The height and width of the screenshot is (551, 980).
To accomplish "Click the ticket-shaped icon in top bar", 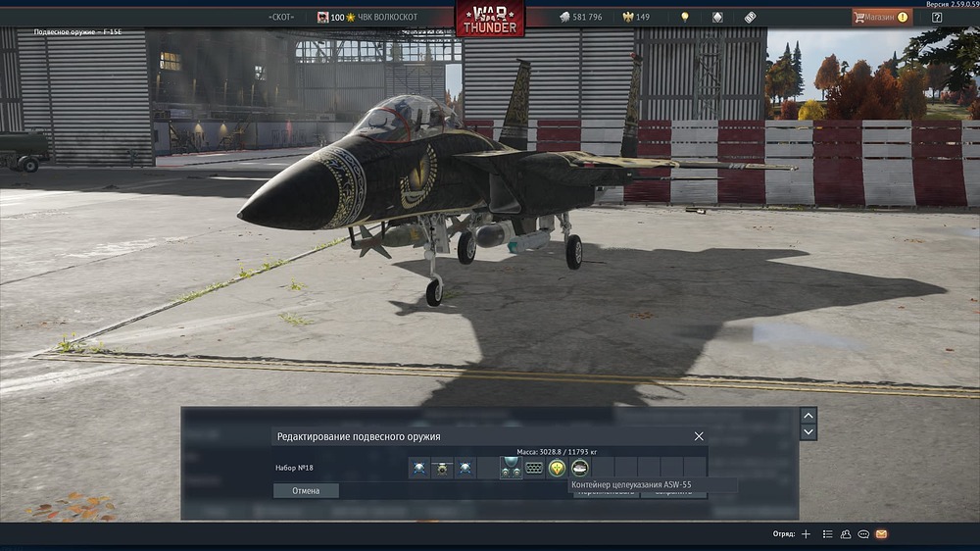I will [x=750, y=17].
